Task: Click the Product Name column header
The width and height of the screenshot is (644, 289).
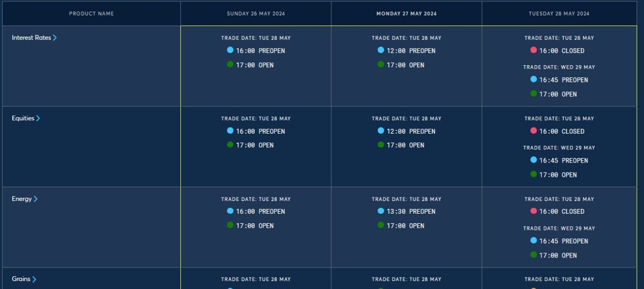Action: pos(92,14)
